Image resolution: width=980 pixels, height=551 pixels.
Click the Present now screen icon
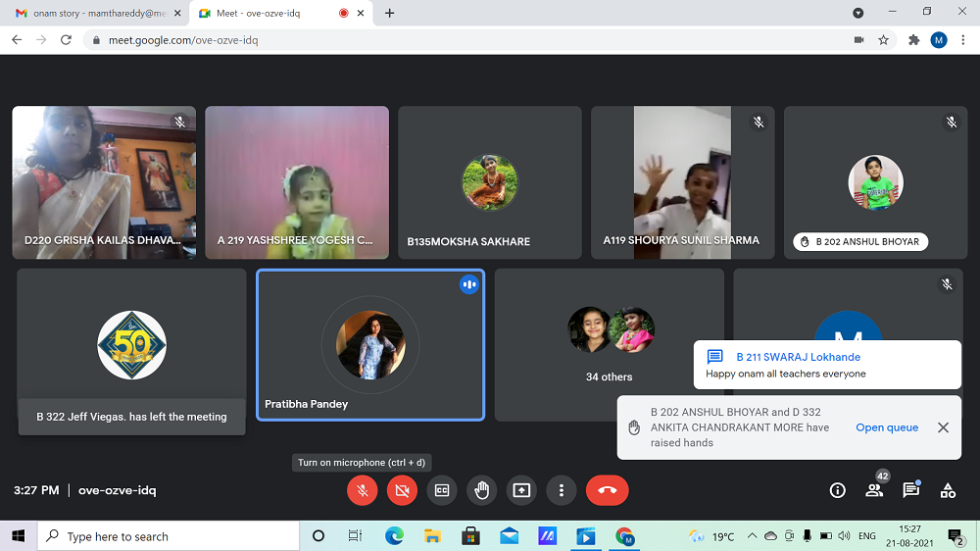click(x=521, y=490)
